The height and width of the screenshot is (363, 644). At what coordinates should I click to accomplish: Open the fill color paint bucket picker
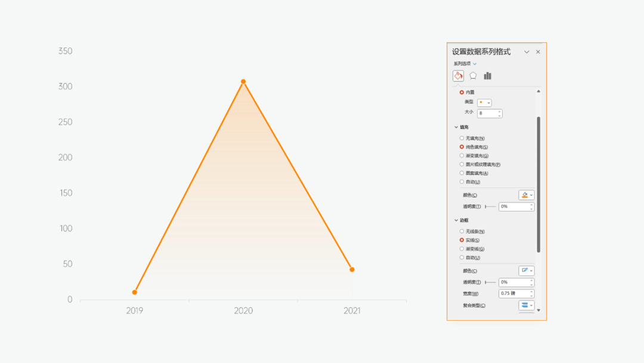pos(526,195)
